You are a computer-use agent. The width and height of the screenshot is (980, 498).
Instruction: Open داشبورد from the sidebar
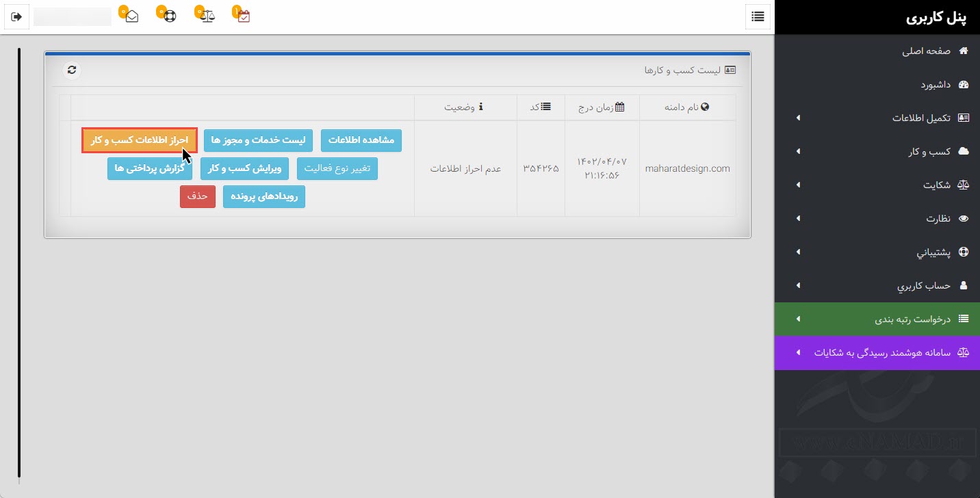tap(877, 85)
